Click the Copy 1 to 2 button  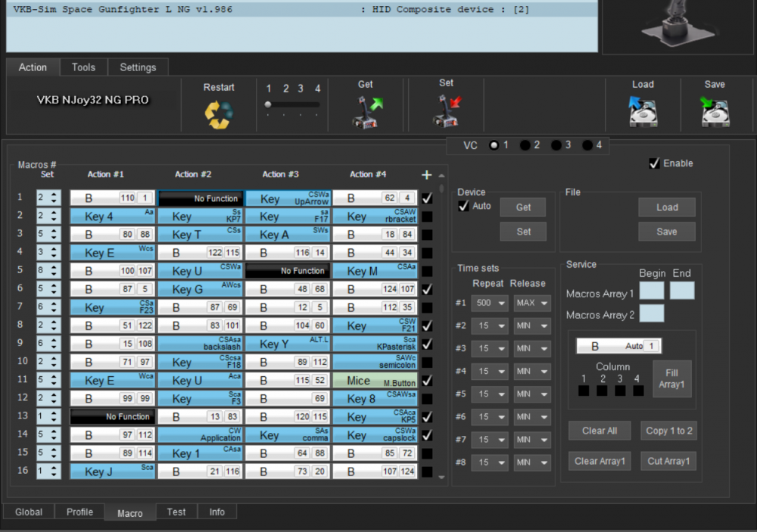point(668,431)
